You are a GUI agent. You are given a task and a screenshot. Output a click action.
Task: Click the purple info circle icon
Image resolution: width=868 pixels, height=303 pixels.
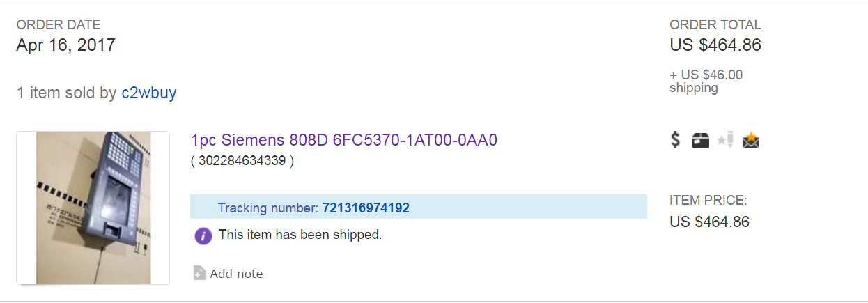[203, 235]
